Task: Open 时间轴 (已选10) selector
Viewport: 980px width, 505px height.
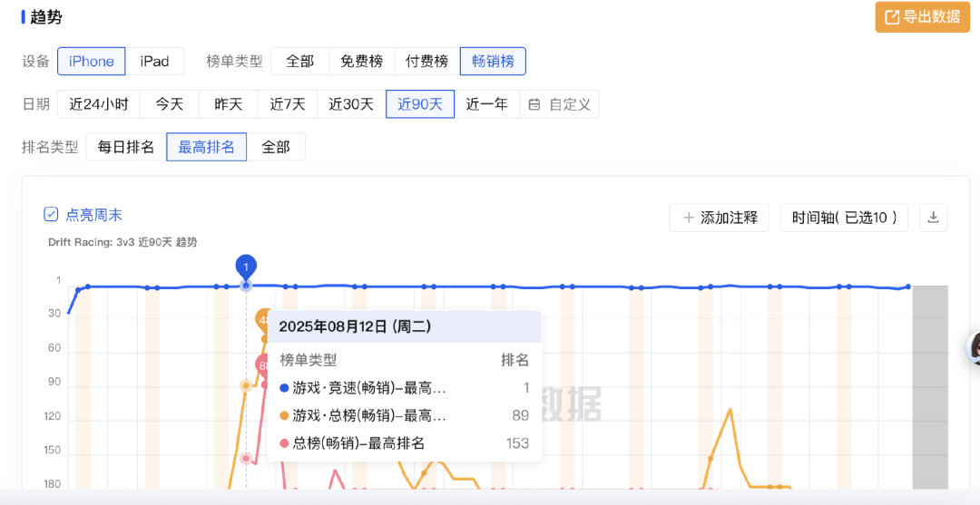Action: click(845, 218)
